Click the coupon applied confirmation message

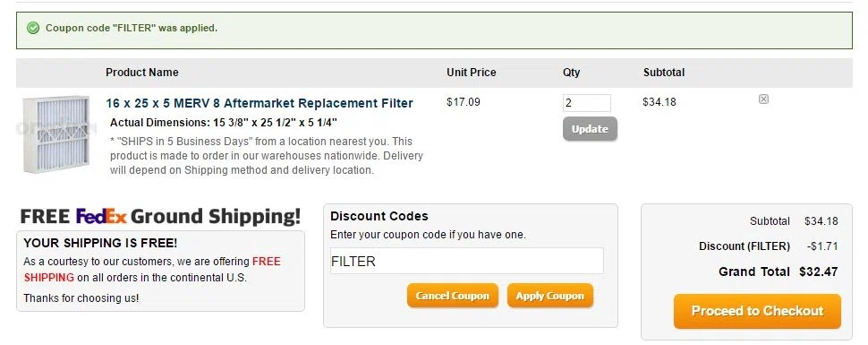[132, 28]
